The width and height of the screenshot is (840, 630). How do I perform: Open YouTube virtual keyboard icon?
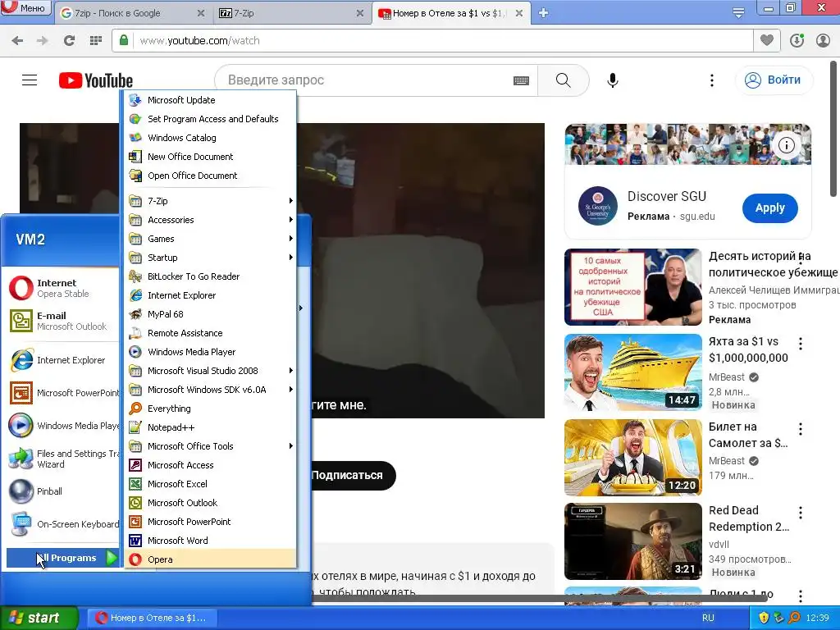click(x=521, y=80)
